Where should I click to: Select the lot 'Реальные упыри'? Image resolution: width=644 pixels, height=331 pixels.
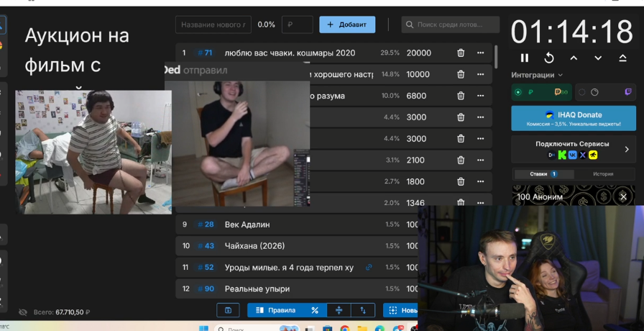[x=257, y=289]
